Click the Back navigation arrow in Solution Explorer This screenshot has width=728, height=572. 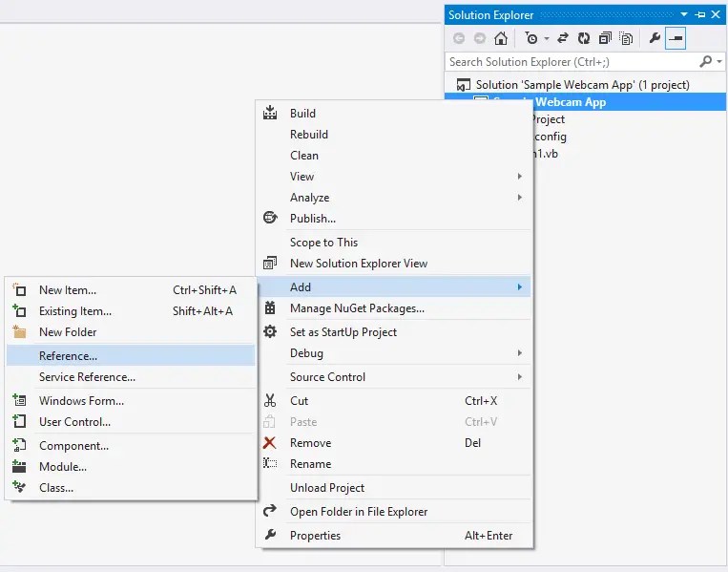[x=459, y=38]
